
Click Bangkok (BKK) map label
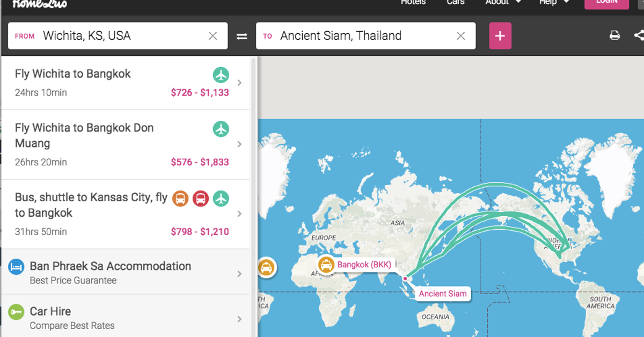coord(364,265)
